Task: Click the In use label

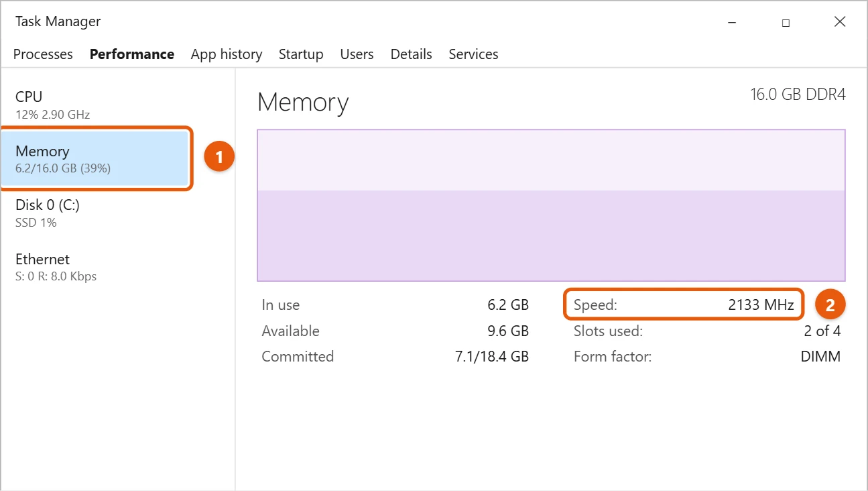Action: 281,305
